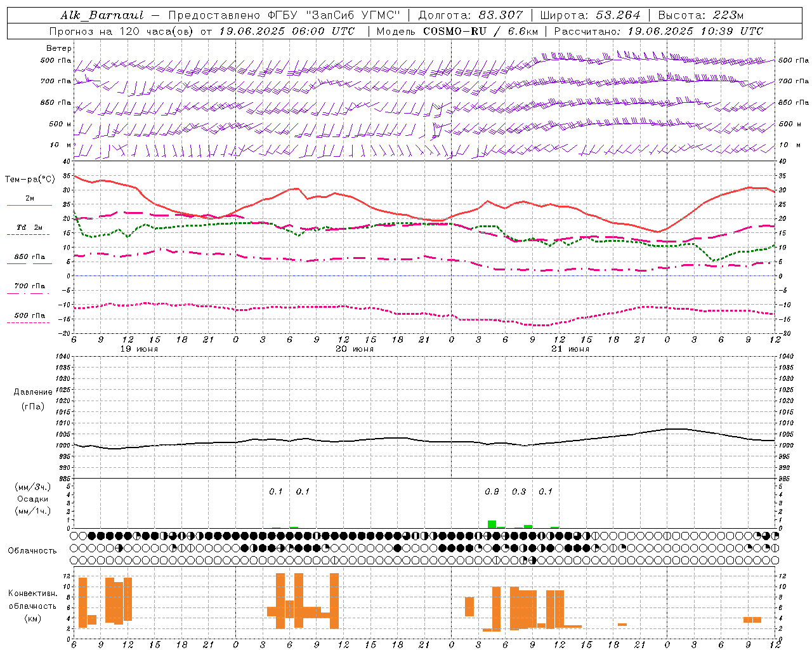Viewport: 812px width, 650px height.
Task: Click the '0.9' precipitation value
Action: pyautogui.click(x=492, y=491)
